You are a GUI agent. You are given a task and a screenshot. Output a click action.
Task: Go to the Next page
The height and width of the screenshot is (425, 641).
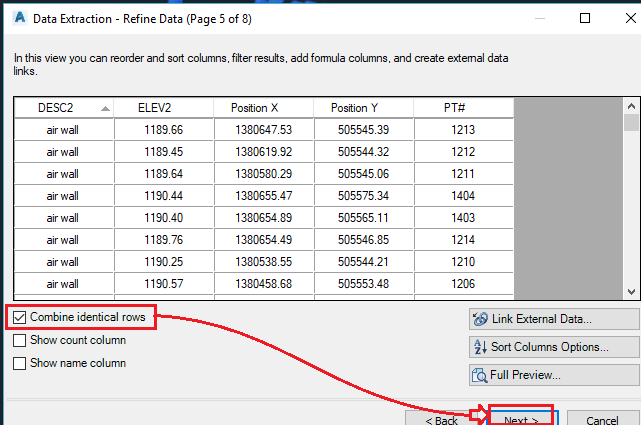[x=521, y=418]
